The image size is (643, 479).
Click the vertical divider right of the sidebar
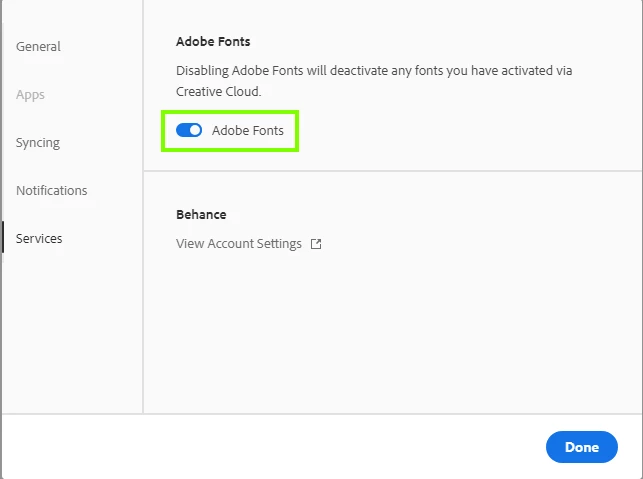click(143, 300)
